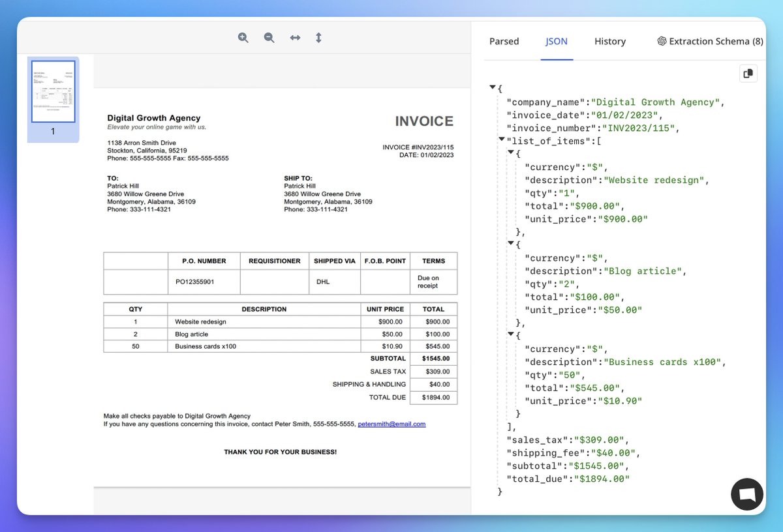The image size is (783, 532).
Task: Select the zoom in tool
Action: coord(243,38)
